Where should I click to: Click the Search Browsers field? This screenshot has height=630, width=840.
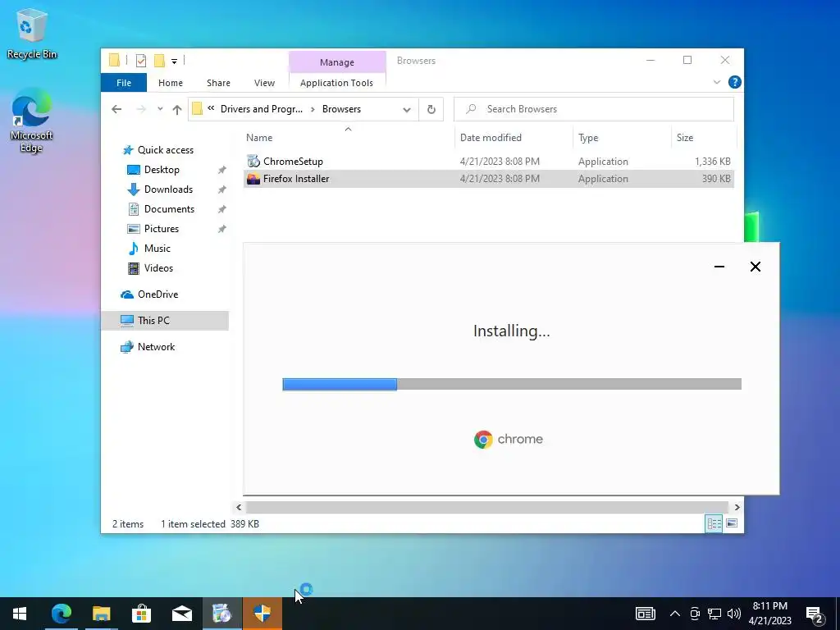pos(594,109)
